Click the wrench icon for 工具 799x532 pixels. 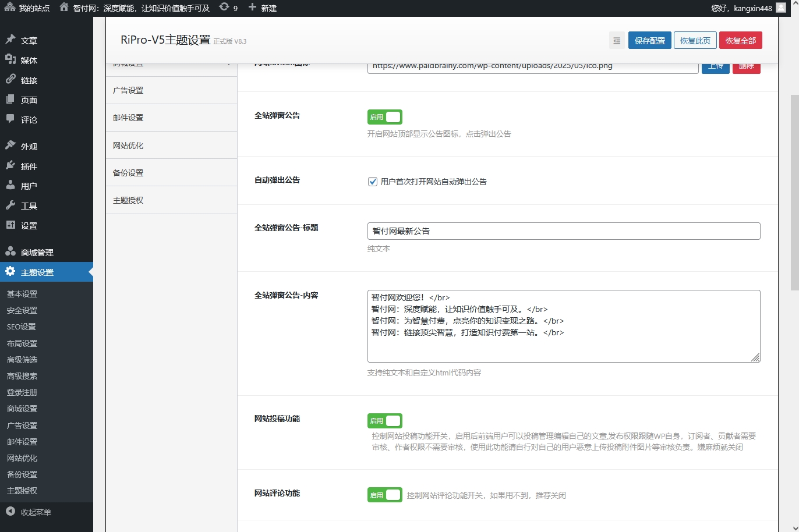10,205
